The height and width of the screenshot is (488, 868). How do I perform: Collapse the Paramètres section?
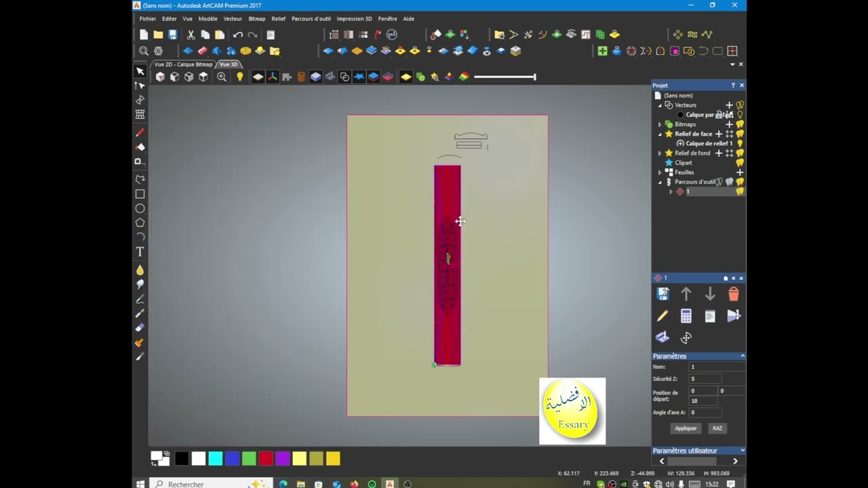tap(743, 356)
